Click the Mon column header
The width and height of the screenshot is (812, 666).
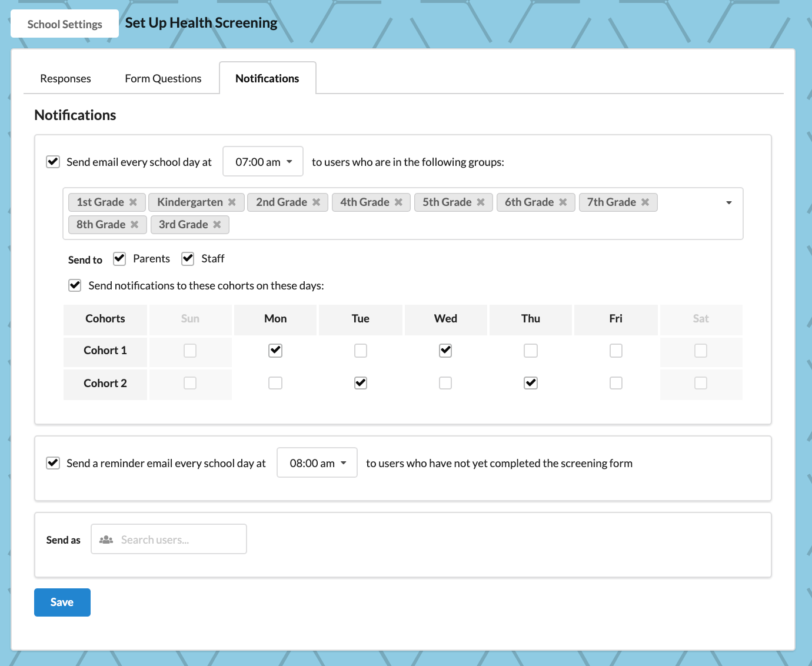[x=275, y=319]
